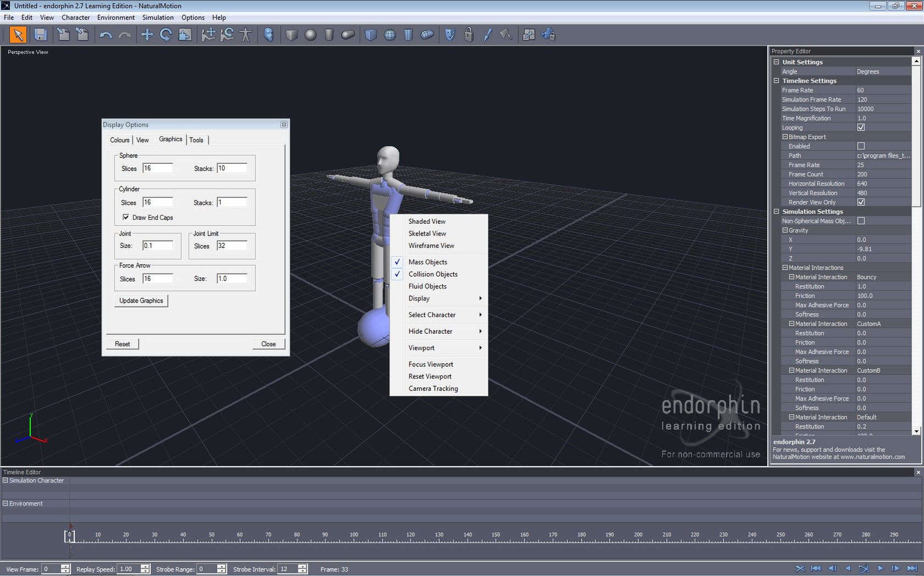The width and height of the screenshot is (924, 576).
Task: Switch to the Tools tab
Action: coord(196,140)
